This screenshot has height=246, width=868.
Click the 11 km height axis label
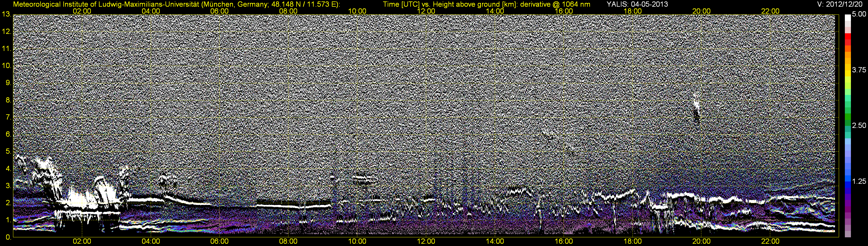coord(6,49)
